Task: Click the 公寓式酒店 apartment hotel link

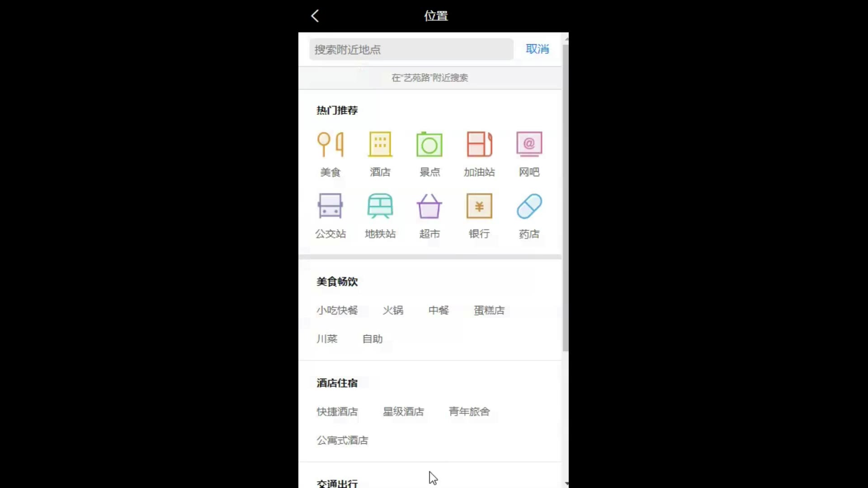Action: 342,440
